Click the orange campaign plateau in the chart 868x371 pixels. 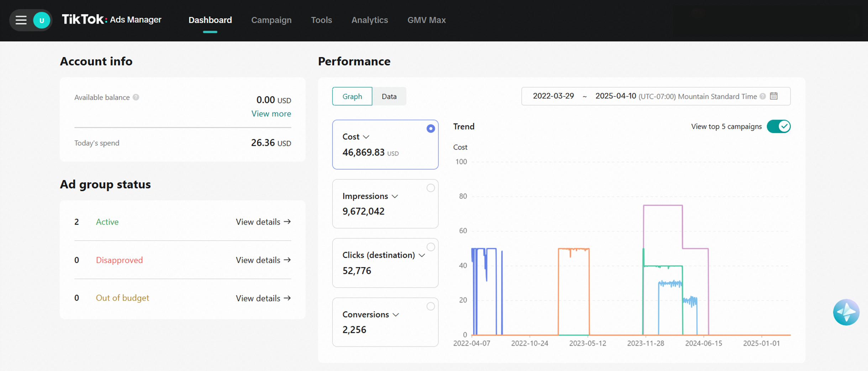pyautogui.click(x=573, y=249)
